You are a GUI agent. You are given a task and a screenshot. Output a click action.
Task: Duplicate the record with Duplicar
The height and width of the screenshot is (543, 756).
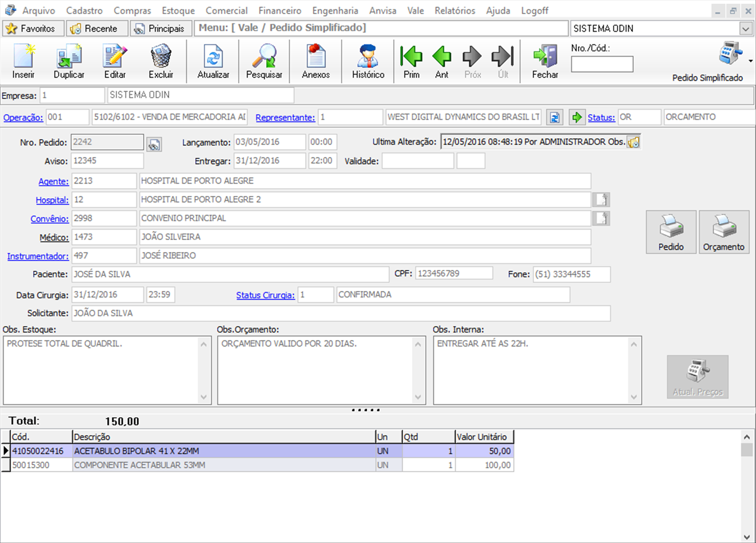69,61
